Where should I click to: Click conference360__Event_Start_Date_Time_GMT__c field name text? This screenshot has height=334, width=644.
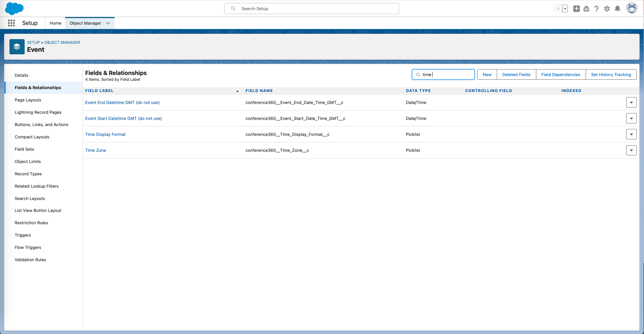point(296,118)
